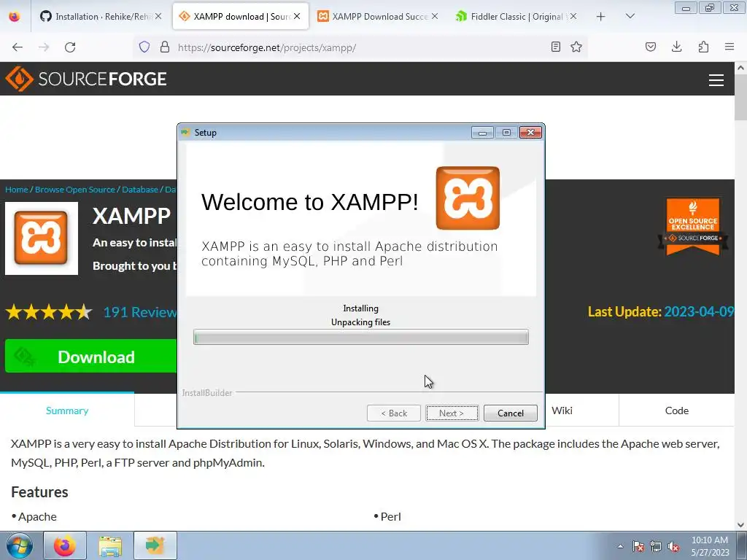Click the Setup dialog title bar icon
The height and width of the screenshot is (560, 747).
[x=185, y=133]
